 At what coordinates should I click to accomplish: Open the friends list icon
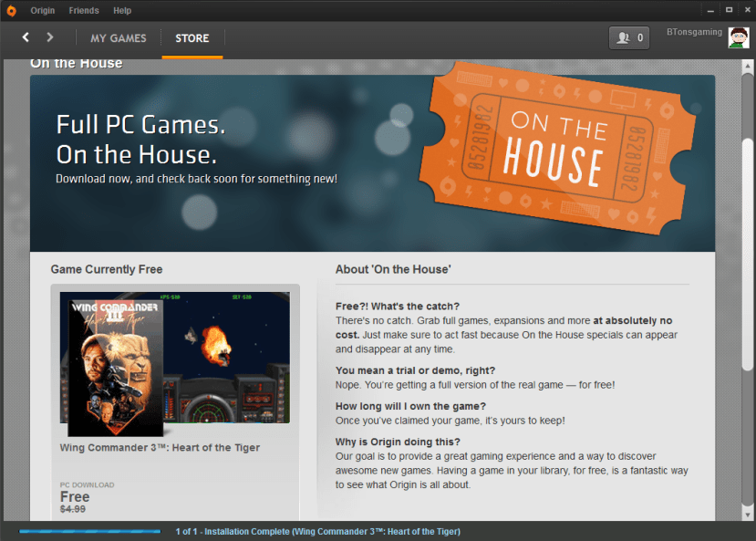coord(621,37)
